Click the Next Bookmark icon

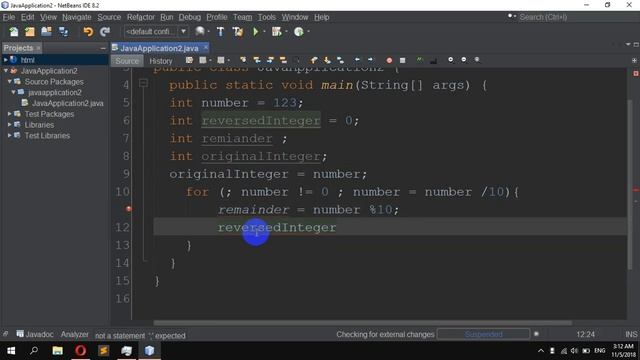[327, 60]
